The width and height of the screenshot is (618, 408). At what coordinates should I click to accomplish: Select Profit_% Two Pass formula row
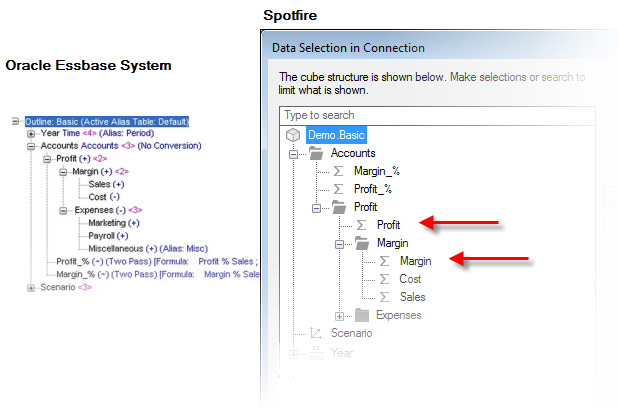click(x=157, y=262)
